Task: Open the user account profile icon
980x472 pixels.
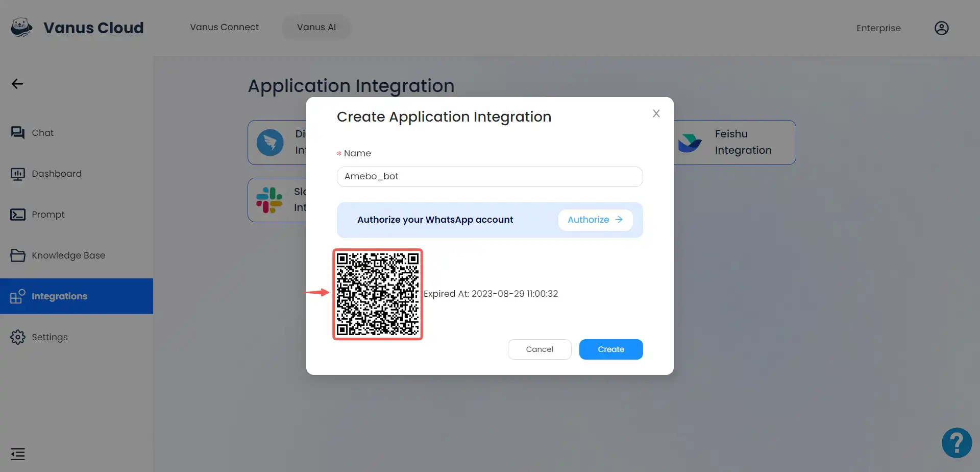Action: coord(941,28)
